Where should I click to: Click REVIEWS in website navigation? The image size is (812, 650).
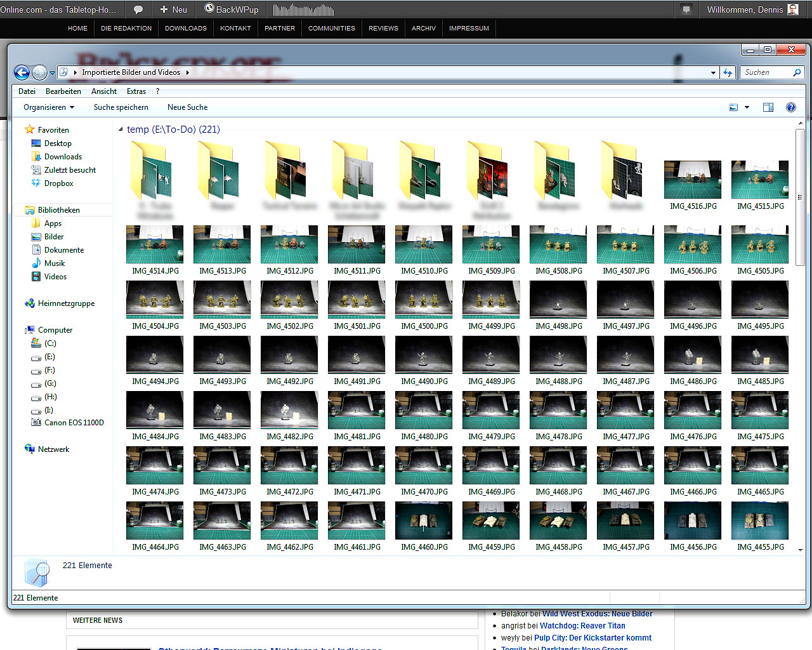[x=383, y=29]
